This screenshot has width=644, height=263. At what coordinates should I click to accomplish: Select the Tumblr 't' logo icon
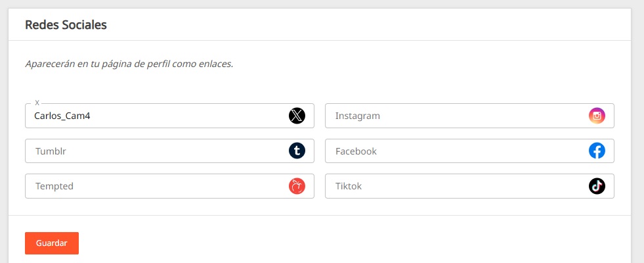pyautogui.click(x=297, y=151)
